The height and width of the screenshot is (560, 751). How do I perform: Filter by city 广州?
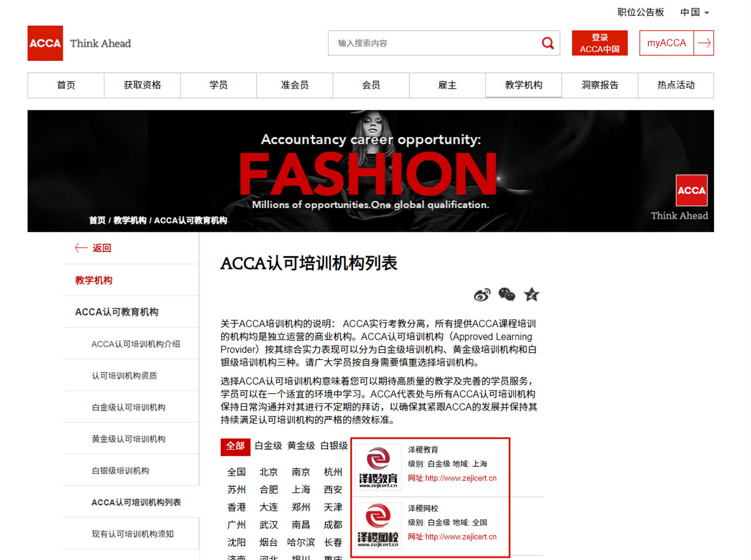coord(236,525)
